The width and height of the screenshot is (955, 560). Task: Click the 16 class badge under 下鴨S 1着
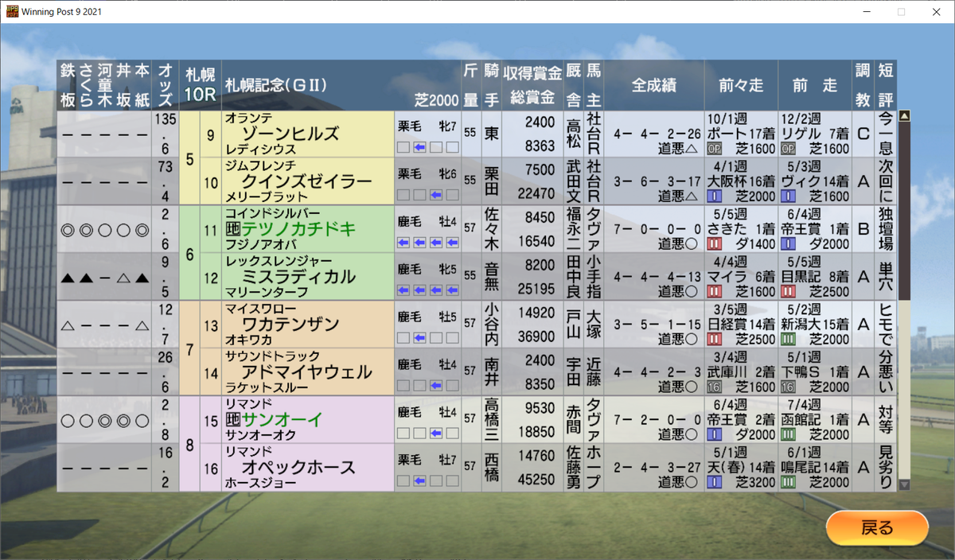(x=788, y=387)
